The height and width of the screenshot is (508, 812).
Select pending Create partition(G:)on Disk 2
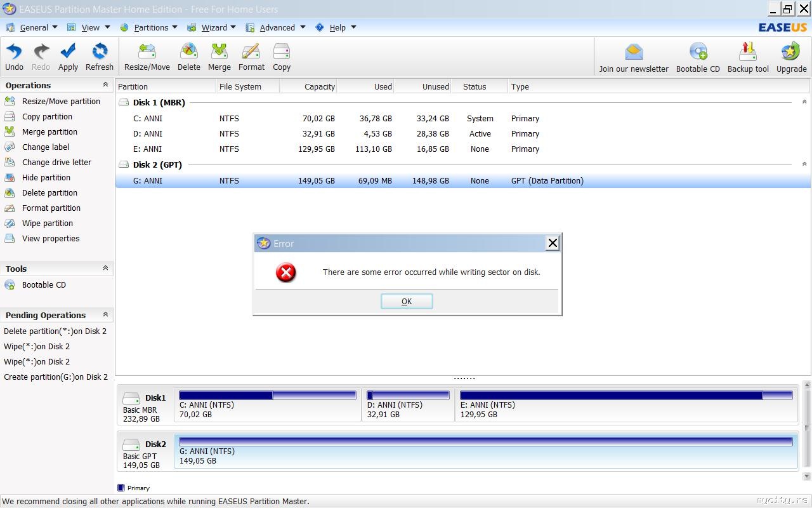click(x=56, y=377)
